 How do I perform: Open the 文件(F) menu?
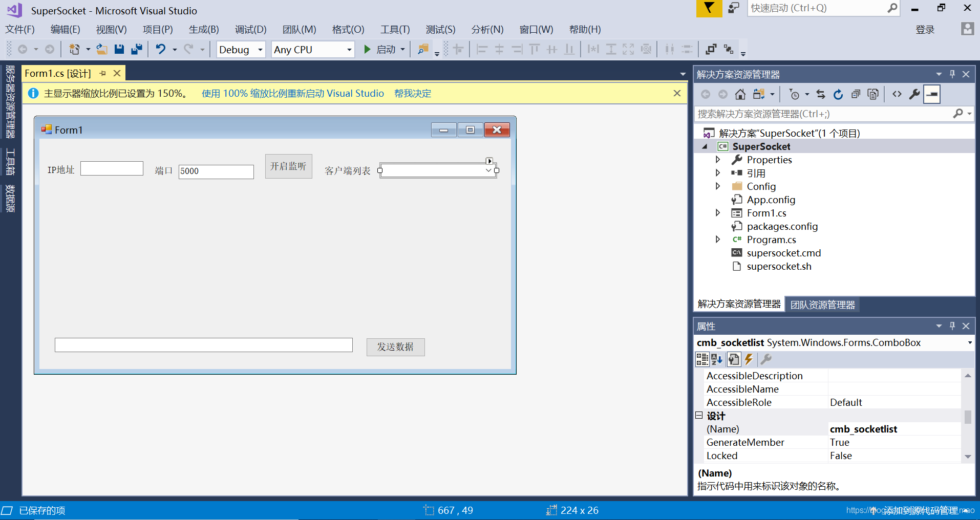tap(20, 30)
